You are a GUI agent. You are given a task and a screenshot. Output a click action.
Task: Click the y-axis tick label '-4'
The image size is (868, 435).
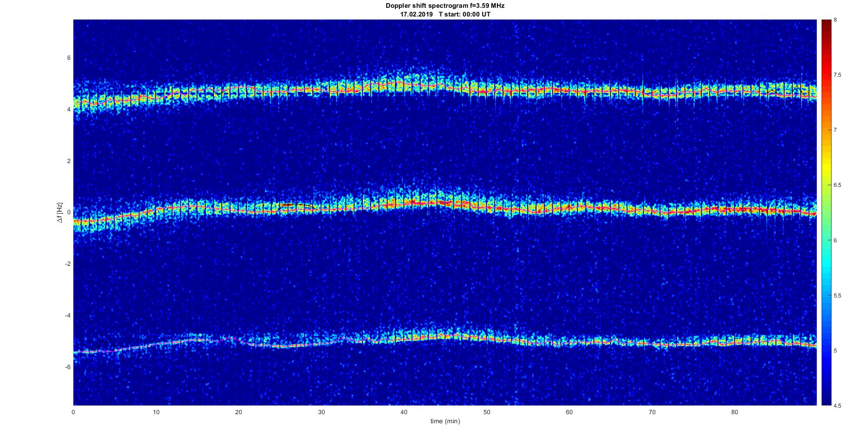point(68,315)
